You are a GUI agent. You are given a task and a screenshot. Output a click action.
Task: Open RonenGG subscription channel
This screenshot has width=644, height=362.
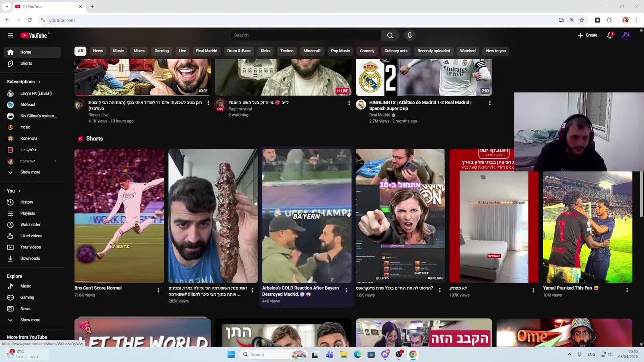click(x=31, y=138)
